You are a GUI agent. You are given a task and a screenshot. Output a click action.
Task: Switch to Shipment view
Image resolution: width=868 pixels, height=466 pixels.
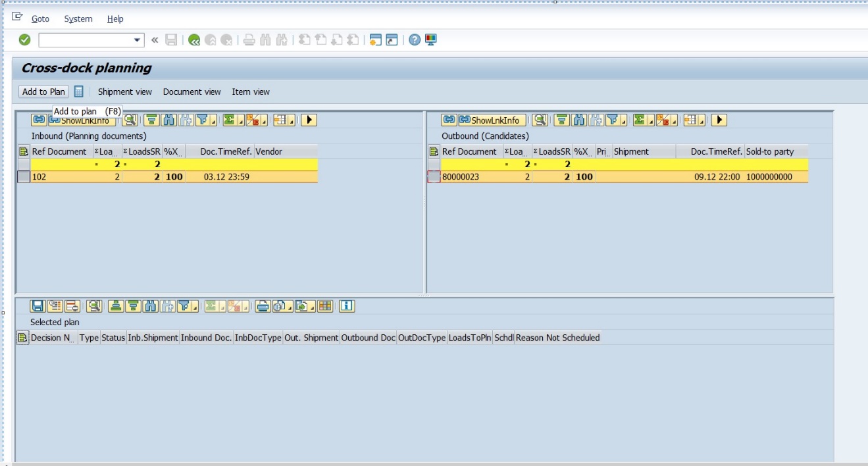125,91
